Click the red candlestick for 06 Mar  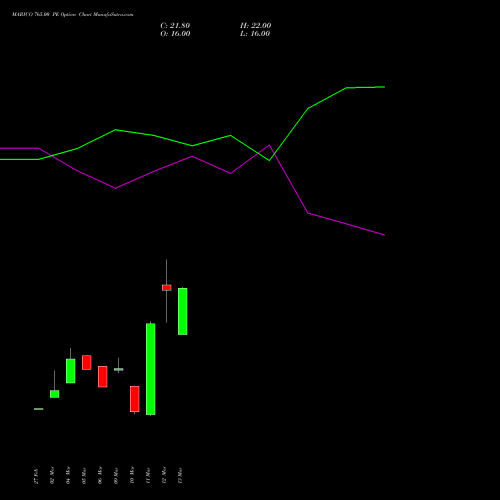tap(103, 377)
